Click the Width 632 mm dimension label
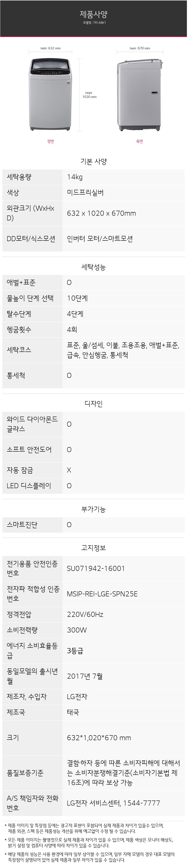Screen dimensions: 188x868 pos(50,49)
